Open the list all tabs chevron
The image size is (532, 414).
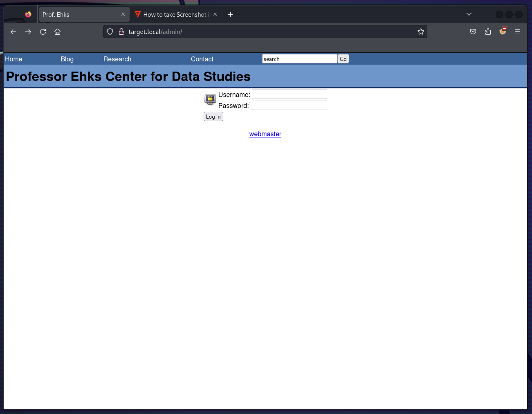(x=469, y=14)
